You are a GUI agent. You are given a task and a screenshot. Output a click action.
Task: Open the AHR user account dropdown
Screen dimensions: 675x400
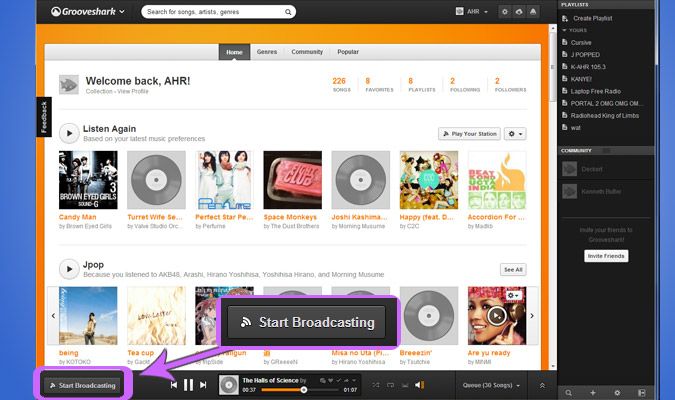pyautogui.click(x=472, y=12)
